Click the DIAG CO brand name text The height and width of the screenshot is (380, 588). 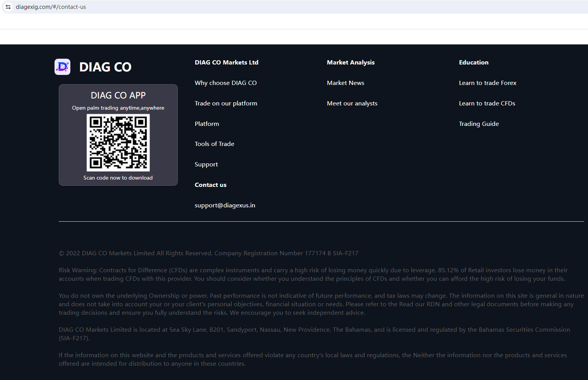point(105,67)
